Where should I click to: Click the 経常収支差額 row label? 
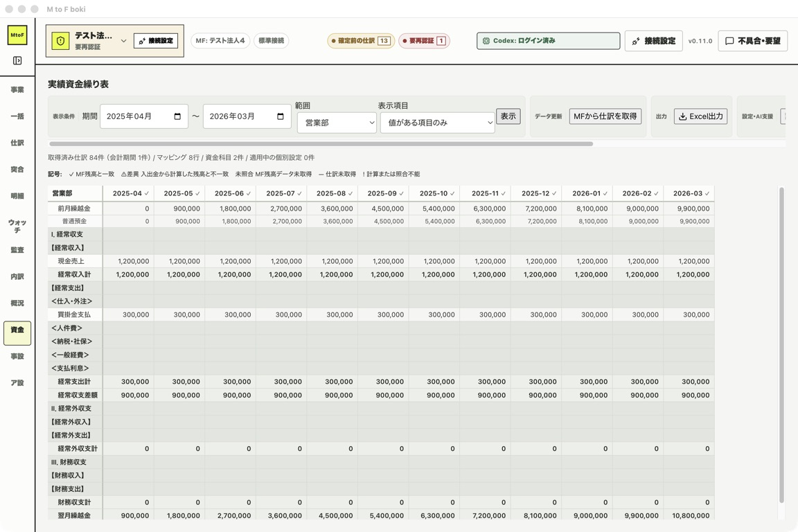pos(78,395)
